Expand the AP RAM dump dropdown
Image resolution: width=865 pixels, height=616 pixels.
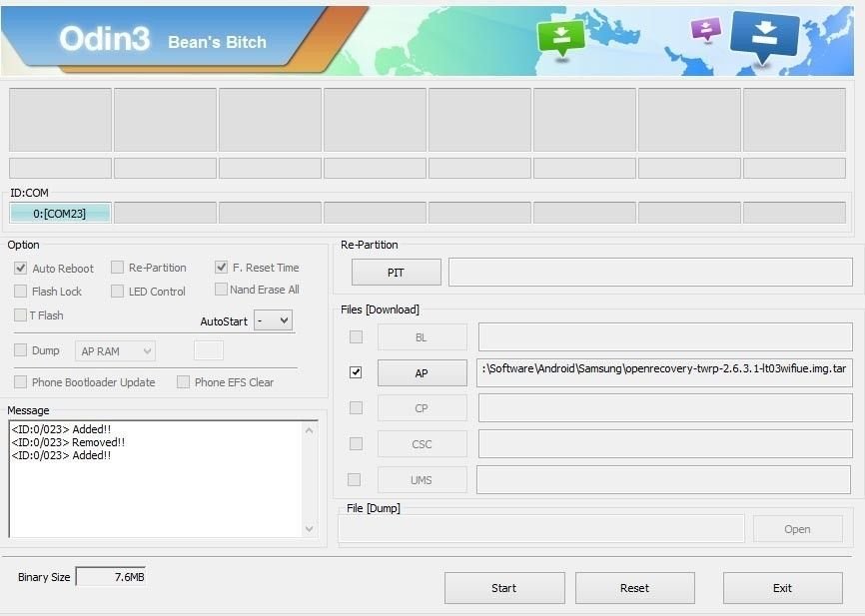(115, 351)
